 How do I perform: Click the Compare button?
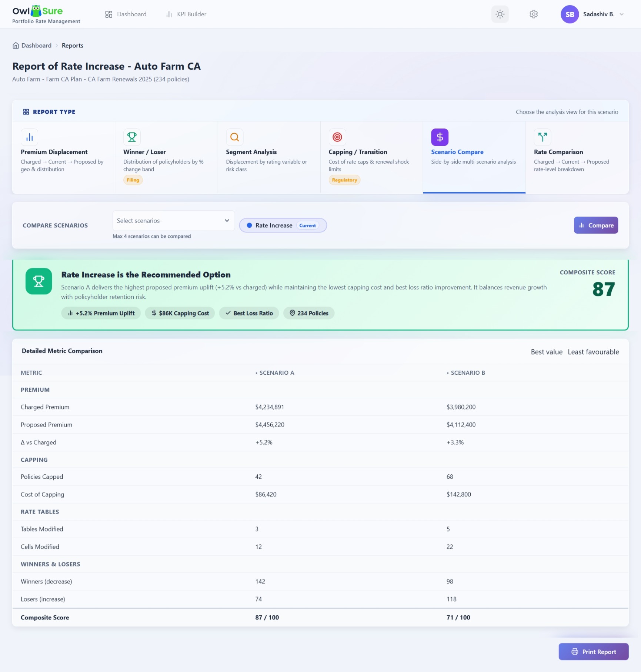pos(595,225)
